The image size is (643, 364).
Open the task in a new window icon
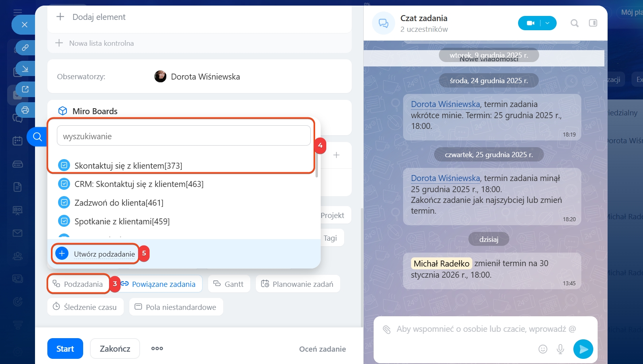tap(25, 90)
